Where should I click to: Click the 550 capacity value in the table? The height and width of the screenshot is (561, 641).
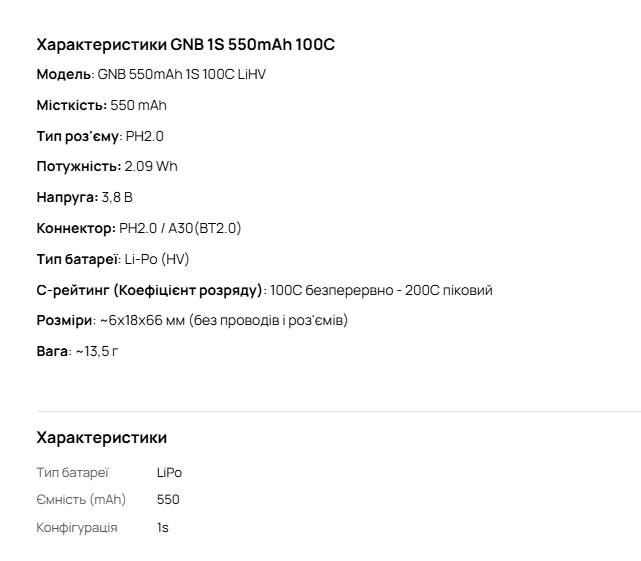pos(168,499)
